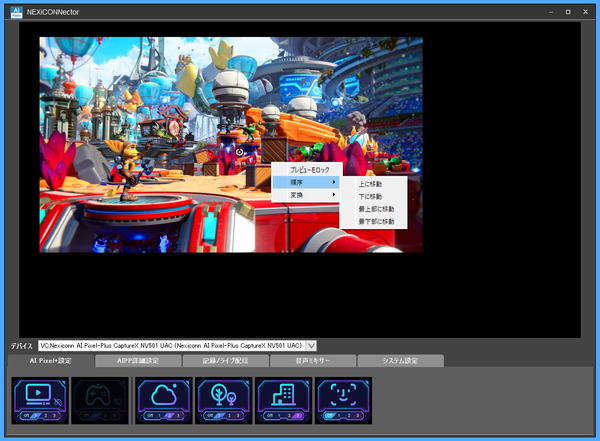Open the システム設定 tab
This screenshot has height=441, width=600.
(400, 361)
